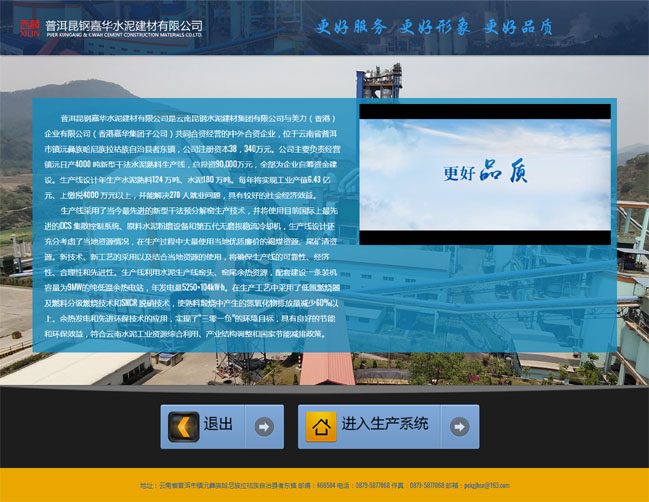The width and height of the screenshot is (649, 502).
Task: Click the second paragraph starting with 生产线采用了
Action: click(195, 272)
